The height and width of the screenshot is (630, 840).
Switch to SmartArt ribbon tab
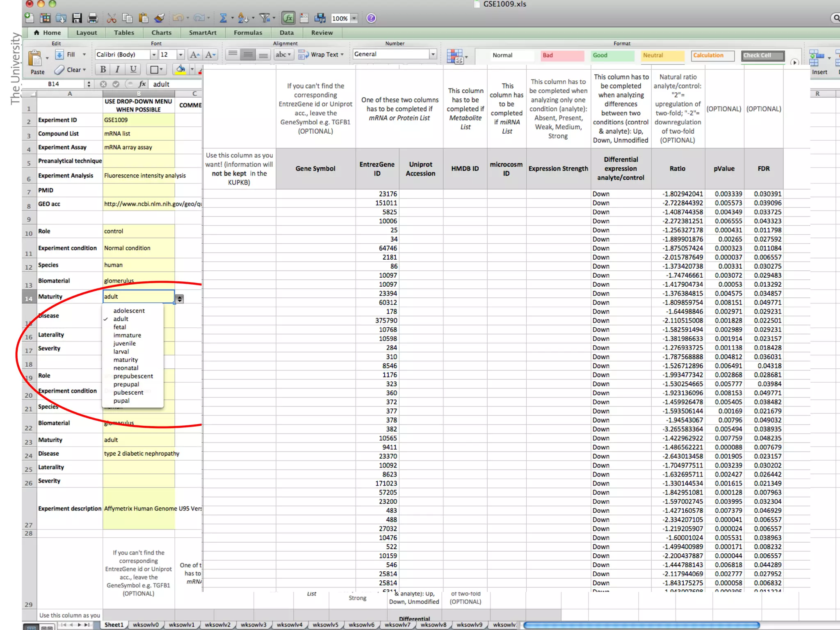click(203, 33)
